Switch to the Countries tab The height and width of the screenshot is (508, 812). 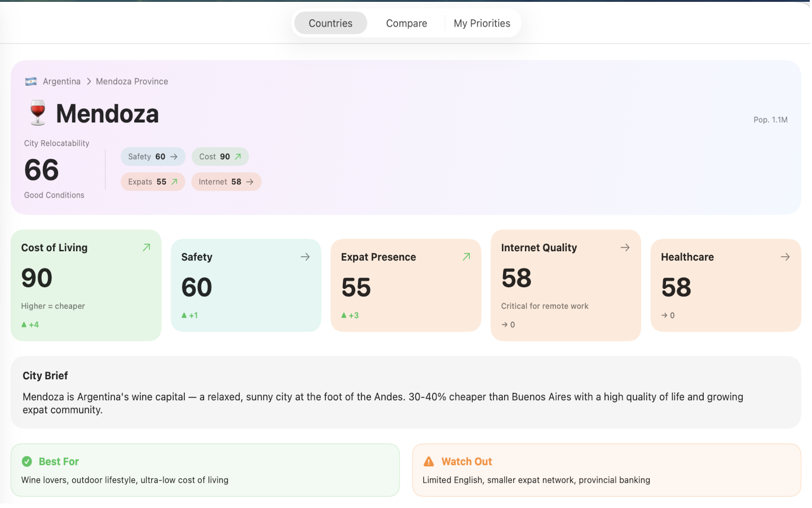pyautogui.click(x=330, y=23)
